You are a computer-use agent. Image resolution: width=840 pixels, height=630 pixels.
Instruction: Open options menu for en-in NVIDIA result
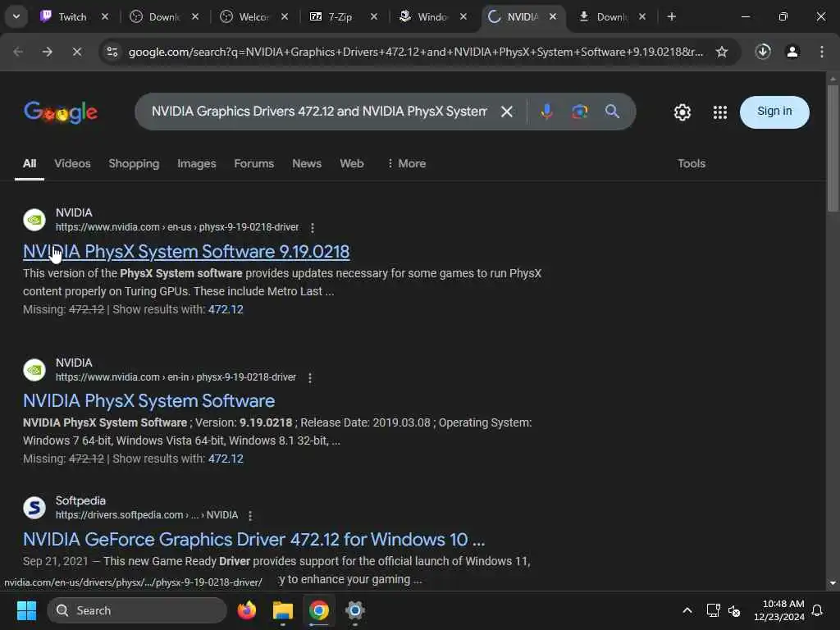[309, 377]
